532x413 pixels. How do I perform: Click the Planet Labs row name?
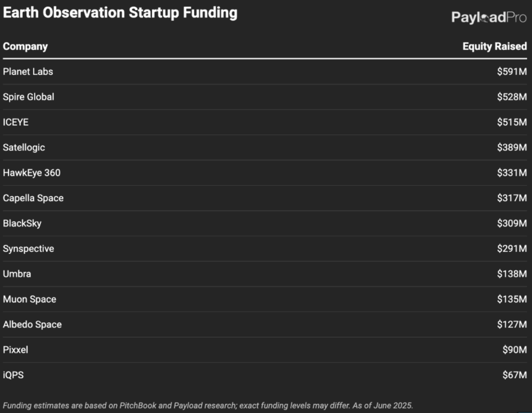coord(28,71)
